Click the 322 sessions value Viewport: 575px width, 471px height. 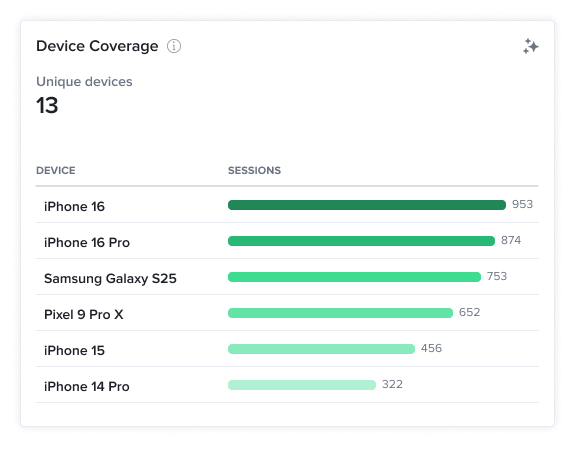pos(392,384)
